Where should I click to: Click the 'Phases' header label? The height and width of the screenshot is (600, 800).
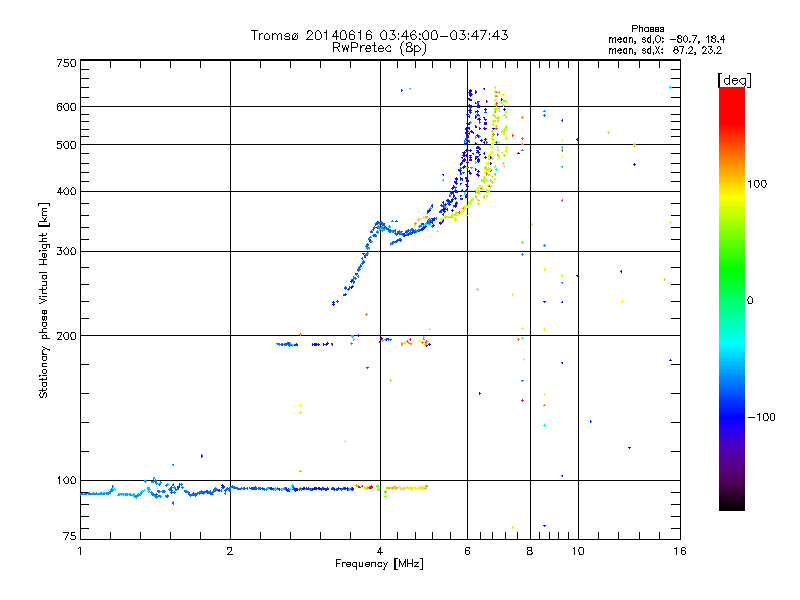coord(647,29)
